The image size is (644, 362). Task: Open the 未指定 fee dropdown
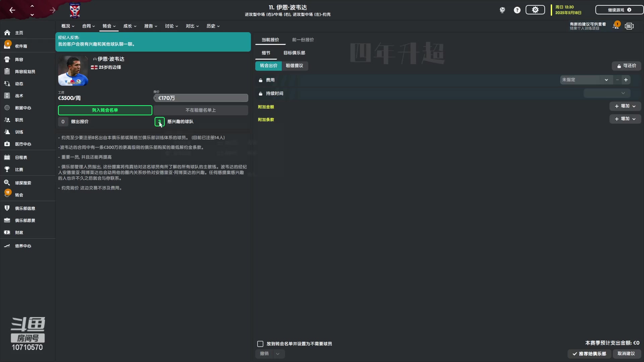(585, 80)
